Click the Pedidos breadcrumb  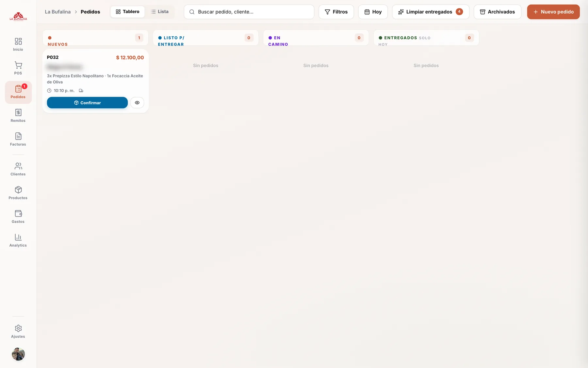90,12
